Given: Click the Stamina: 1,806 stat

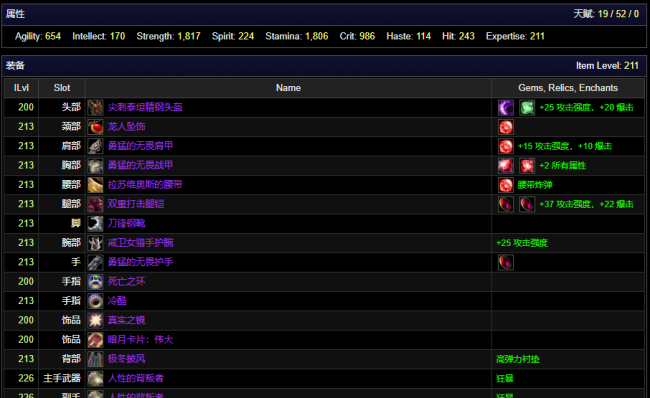Looking at the screenshot, I should 297,36.
